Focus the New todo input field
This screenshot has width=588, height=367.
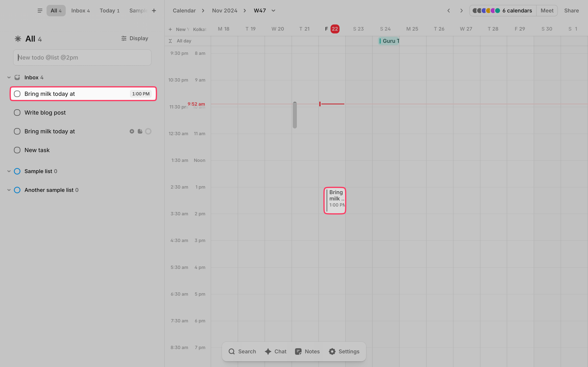pyautogui.click(x=82, y=57)
